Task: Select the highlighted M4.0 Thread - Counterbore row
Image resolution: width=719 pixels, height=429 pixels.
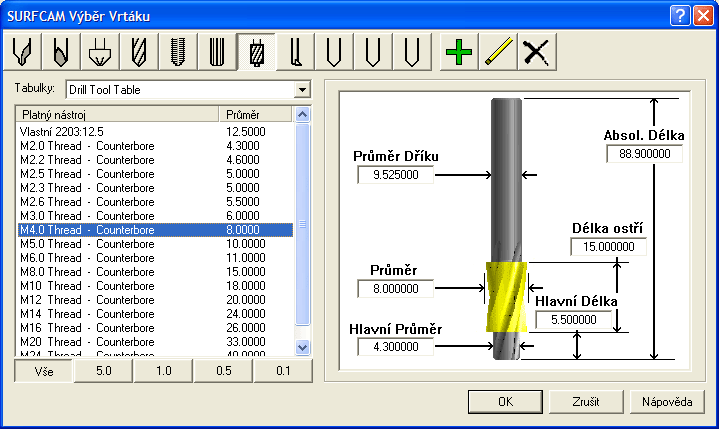Action: [x=155, y=230]
